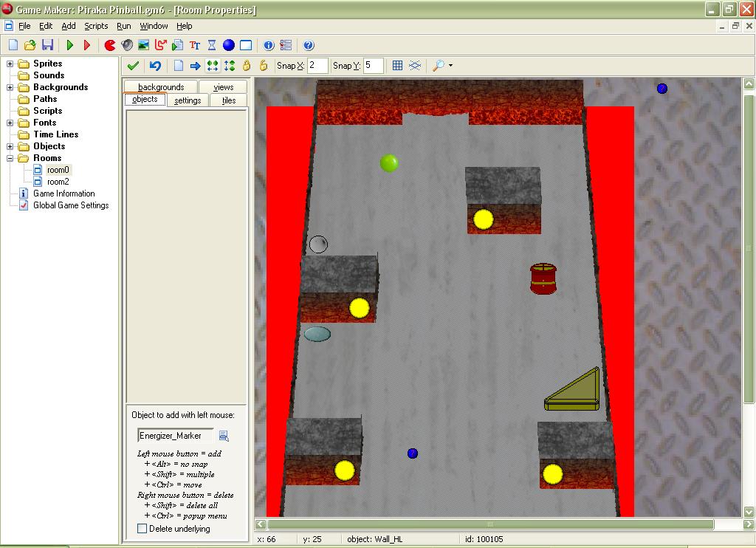Screen dimensions: 756x548
Task: Create a new game file
Action: pyautogui.click(x=13, y=45)
